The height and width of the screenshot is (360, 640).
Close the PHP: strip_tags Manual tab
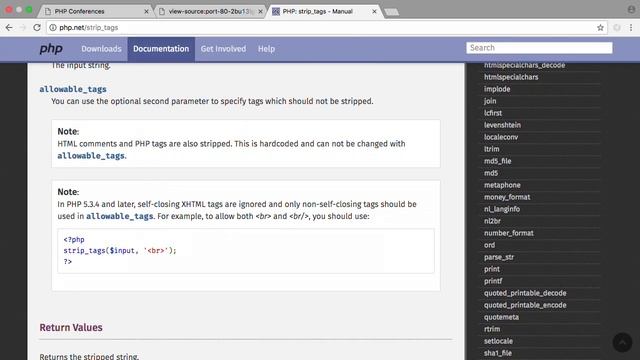374,11
